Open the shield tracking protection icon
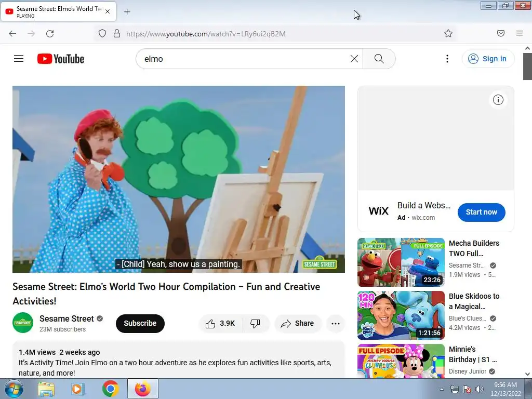 pyautogui.click(x=102, y=34)
